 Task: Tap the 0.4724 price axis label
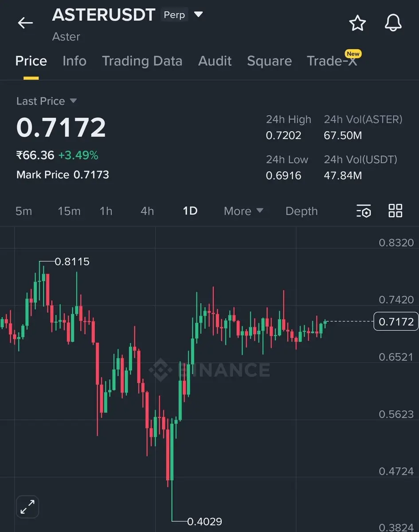(x=396, y=471)
